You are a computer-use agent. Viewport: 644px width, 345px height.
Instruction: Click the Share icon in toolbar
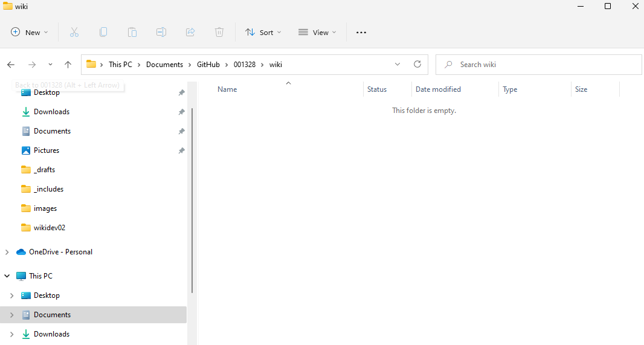[x=190, y=33]
